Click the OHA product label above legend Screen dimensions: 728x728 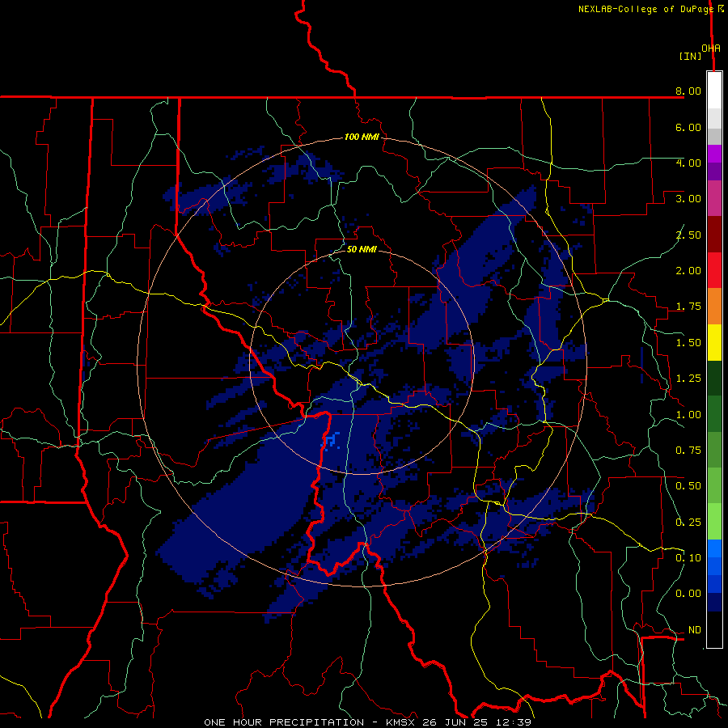click(x=711, y=49)
